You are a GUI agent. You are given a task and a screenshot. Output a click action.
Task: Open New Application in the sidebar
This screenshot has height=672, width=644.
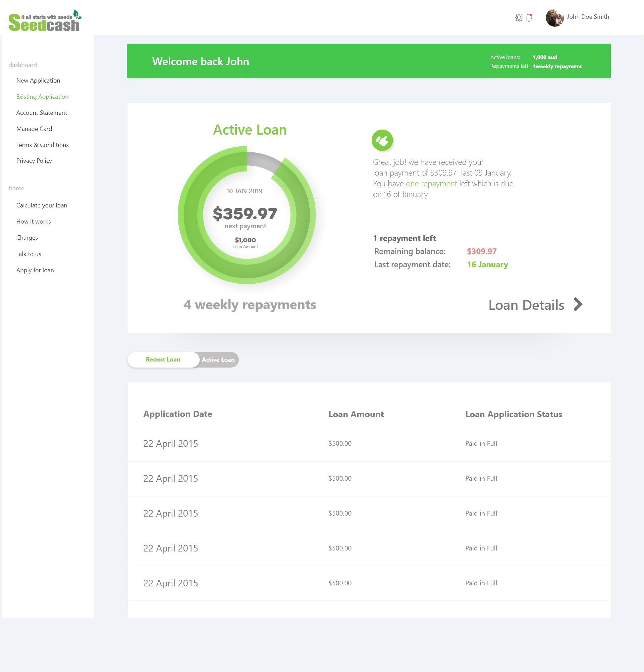pyautogui.click(x=38, y=81)
